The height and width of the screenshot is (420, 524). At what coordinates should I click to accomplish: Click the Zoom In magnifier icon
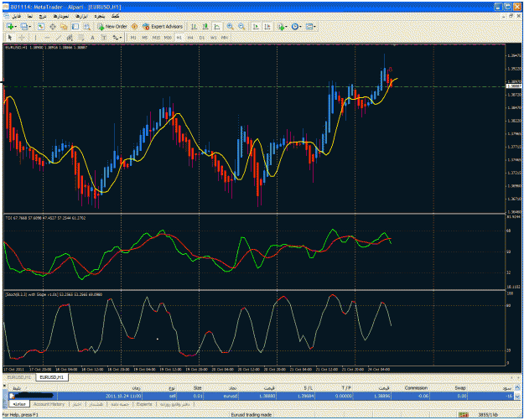tap(230, 26)
